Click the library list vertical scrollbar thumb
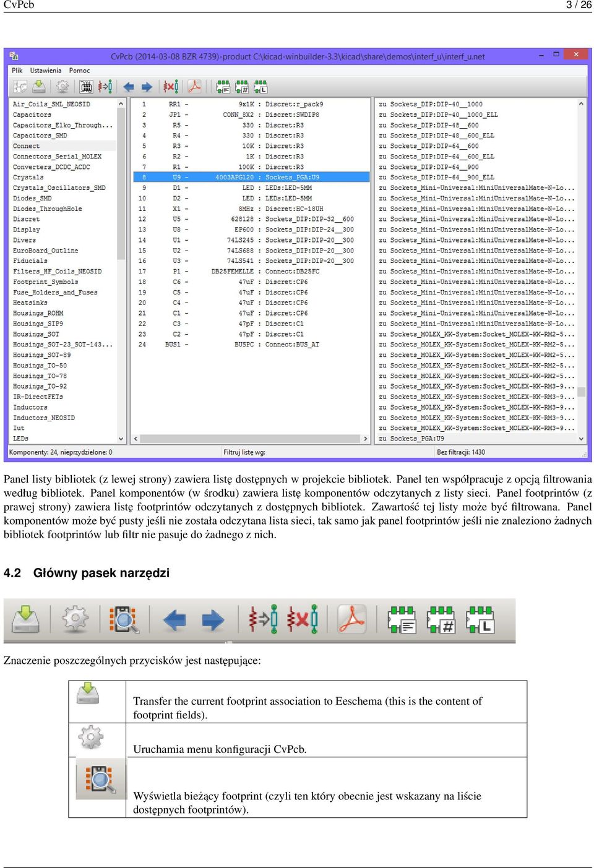 point(121,184)
